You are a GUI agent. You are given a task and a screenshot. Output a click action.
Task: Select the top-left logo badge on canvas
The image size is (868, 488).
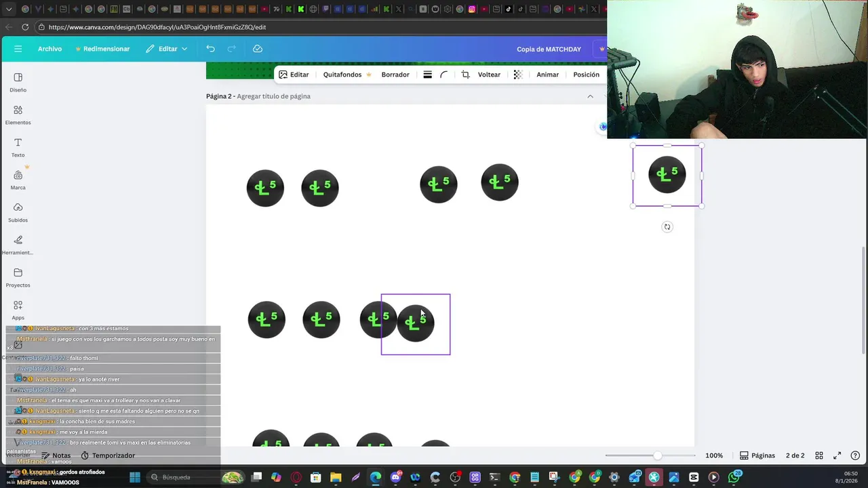265,188
